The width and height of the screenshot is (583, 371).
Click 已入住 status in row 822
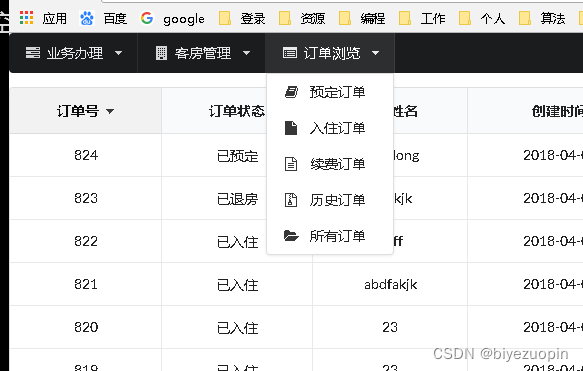click(x=238, y=242)
